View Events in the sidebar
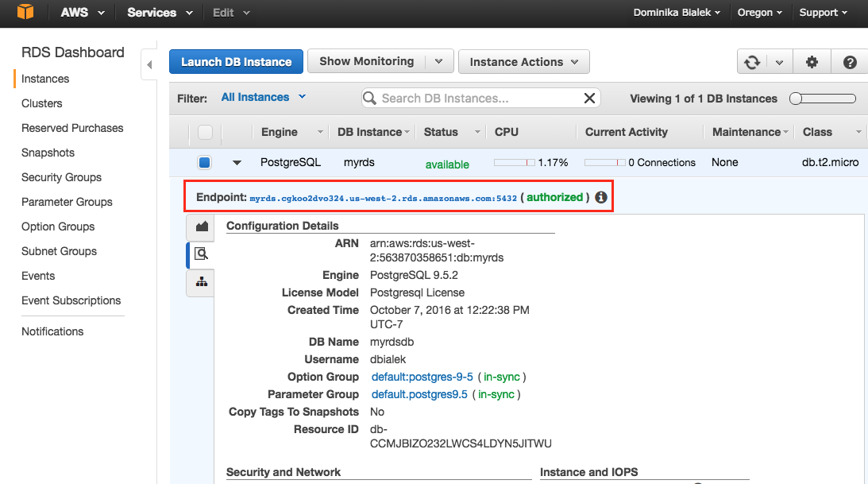The height and width of the screenshot is (484, 868). 38,276
